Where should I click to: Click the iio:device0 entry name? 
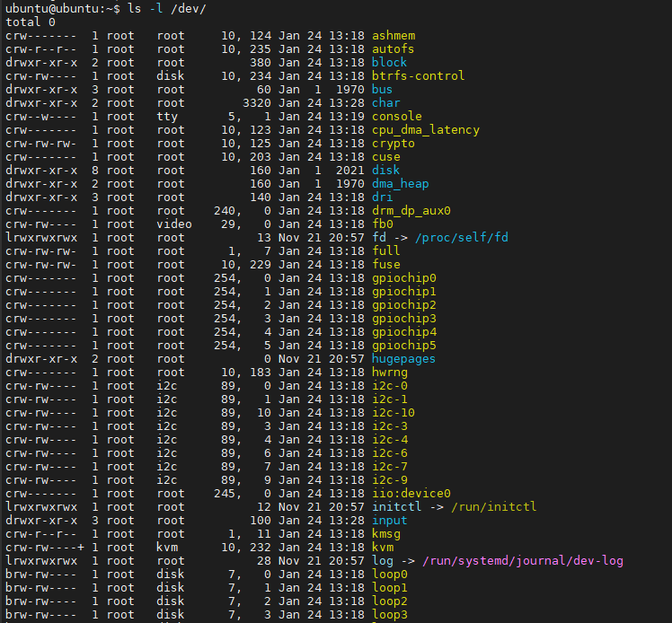pyautogui.click(x=411, y=493)
